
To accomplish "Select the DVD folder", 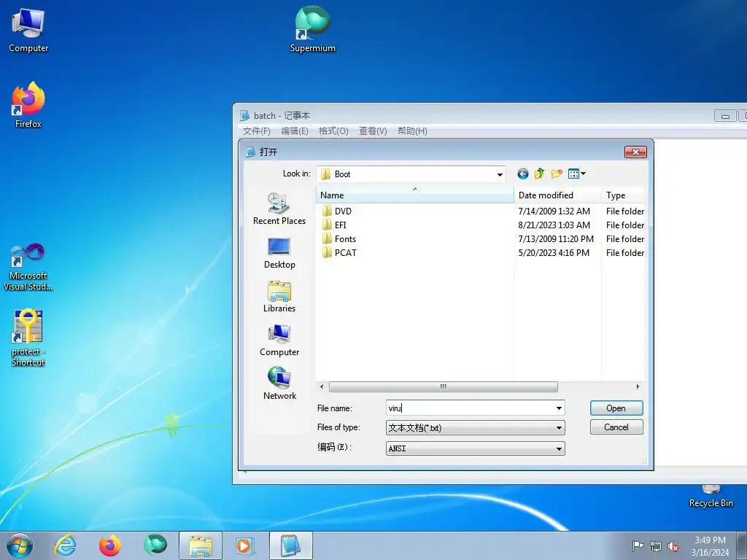I will click(337, 211).
